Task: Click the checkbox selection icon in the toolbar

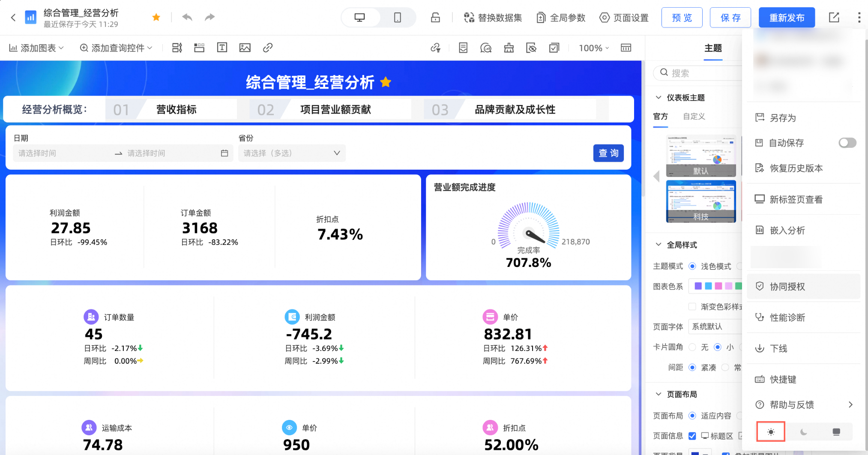Action: [554, 48]
